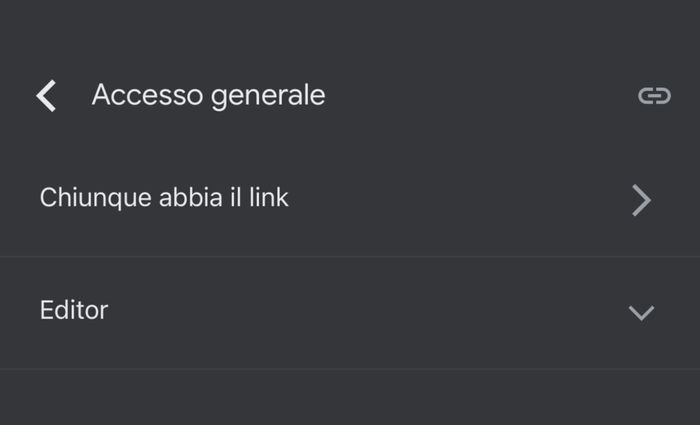
Task: Open the Editor role selector label
Action: coord(74,310)
